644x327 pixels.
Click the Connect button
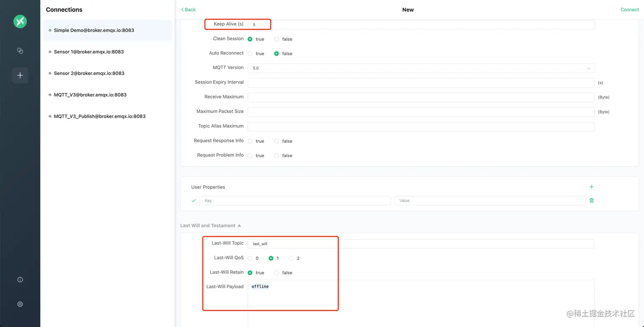click(x=630, y=9)
